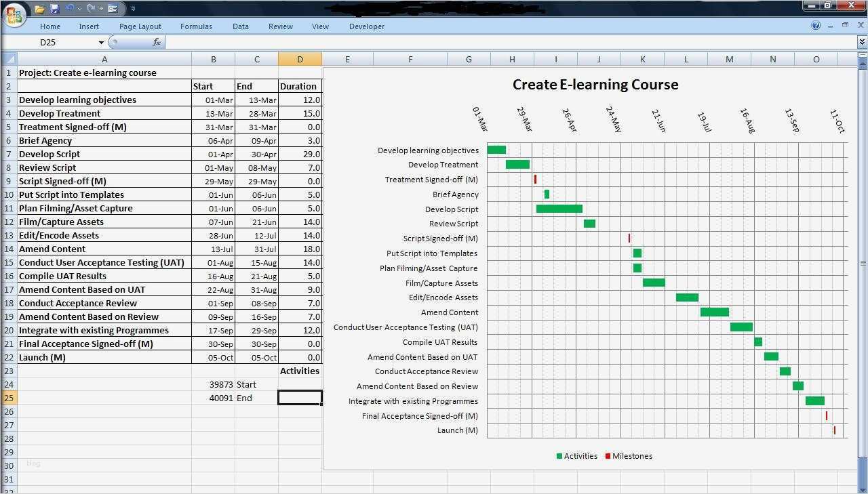Switch to the Formulas tab
Image resolution: width=868 pixels, height=494 pixels.
[x=196, y=26]
